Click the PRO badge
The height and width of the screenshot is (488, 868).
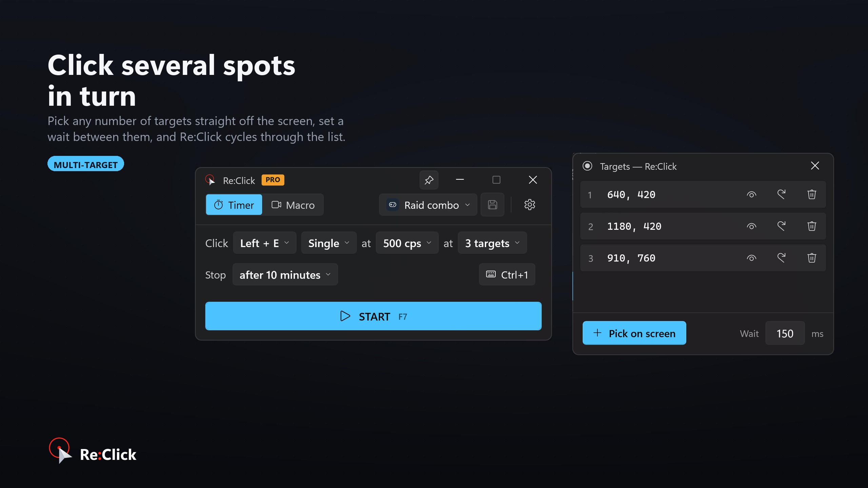273,180
